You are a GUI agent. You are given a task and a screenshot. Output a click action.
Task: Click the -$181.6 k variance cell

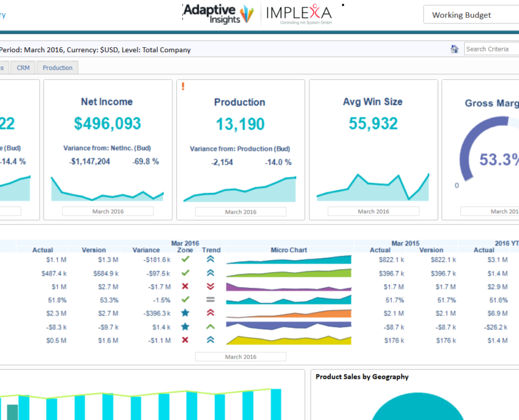pyautogui.click(x=157, y=260)
